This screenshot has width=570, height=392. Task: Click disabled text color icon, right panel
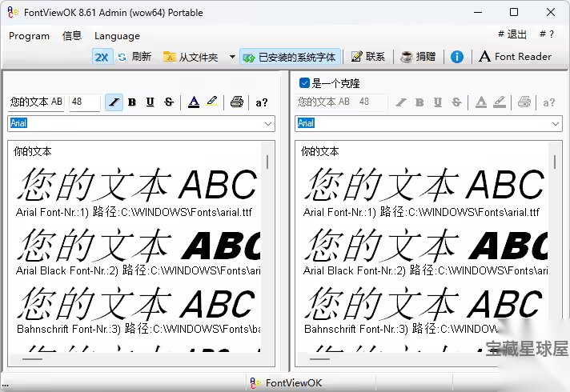481,102
